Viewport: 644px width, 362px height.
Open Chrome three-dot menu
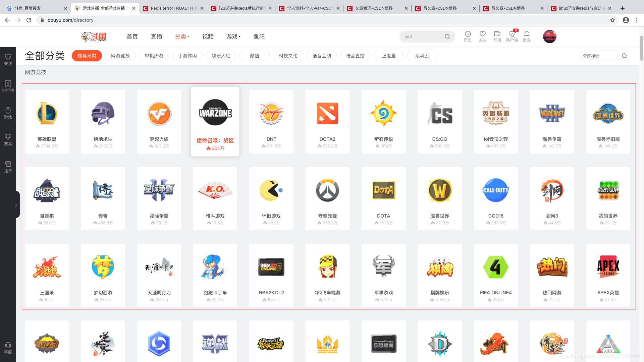pyautogui.click(x=637, y=20)
